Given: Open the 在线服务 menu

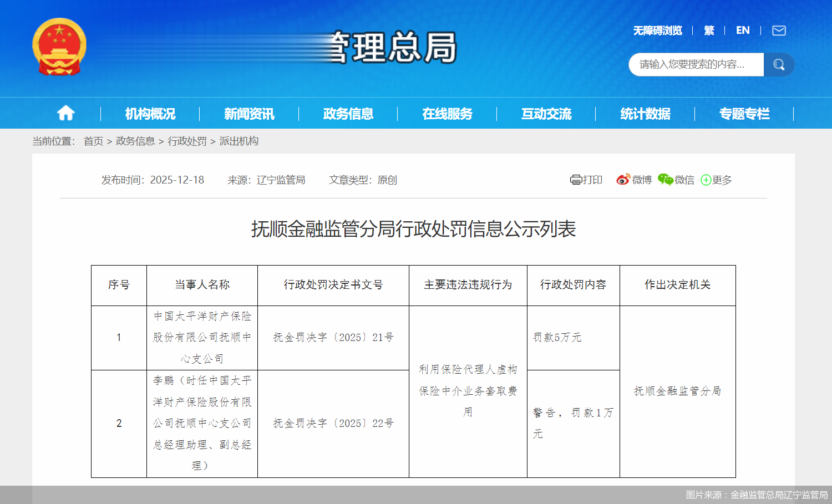Looking at the screenshot, I should click(447, 114).
